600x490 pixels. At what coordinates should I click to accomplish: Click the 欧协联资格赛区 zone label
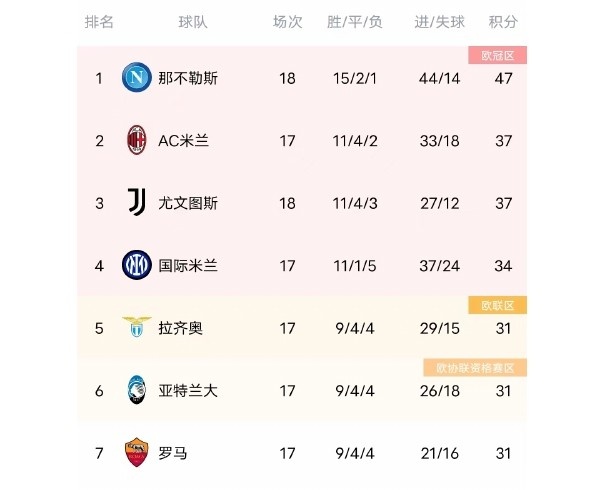[475, 368]
